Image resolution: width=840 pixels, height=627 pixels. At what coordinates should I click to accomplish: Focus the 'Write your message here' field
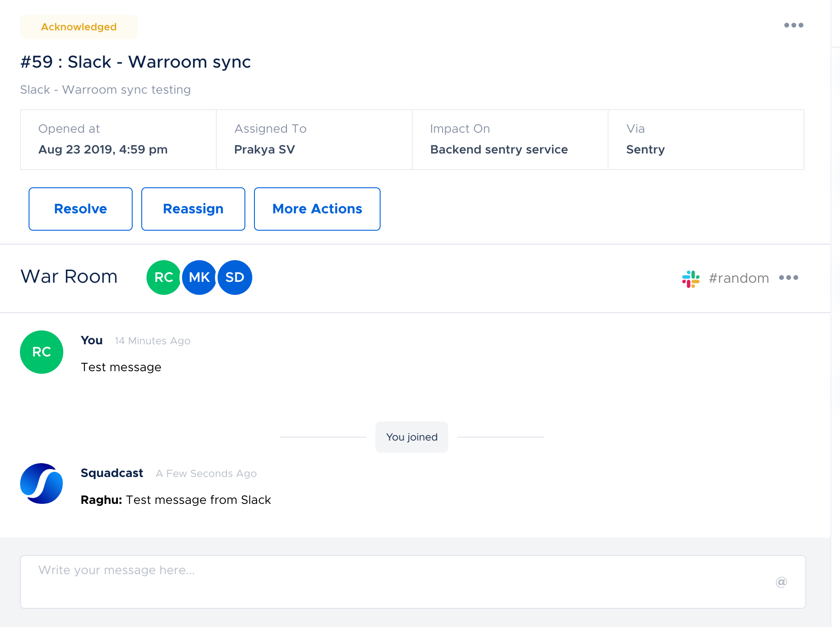point(390,581)
